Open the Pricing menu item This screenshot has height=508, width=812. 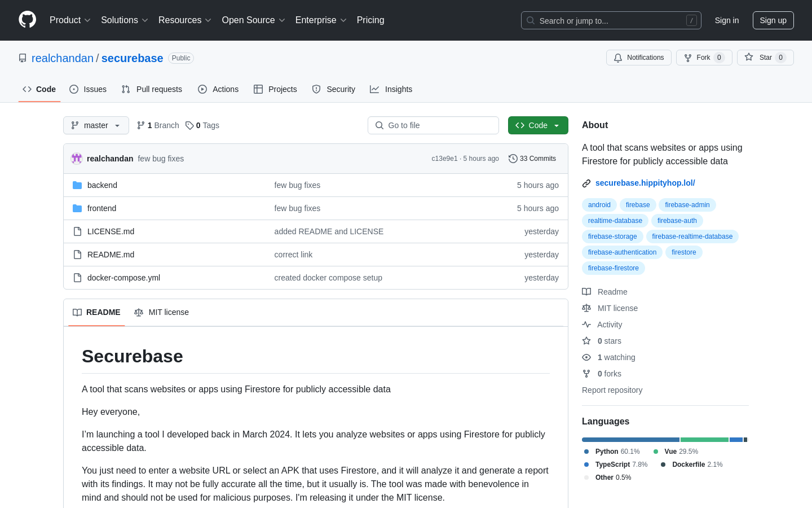(x=370, y=20)
